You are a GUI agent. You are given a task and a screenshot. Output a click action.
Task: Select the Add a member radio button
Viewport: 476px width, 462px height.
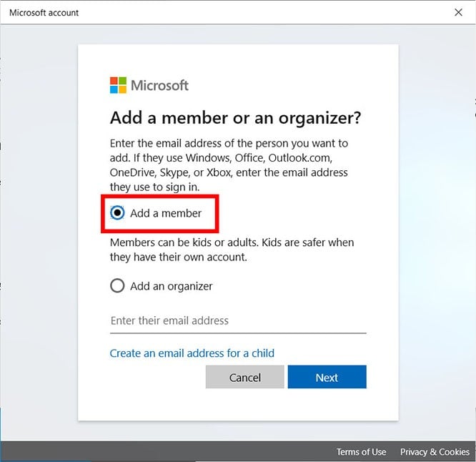pyautogui.click(x=117, y=213)
